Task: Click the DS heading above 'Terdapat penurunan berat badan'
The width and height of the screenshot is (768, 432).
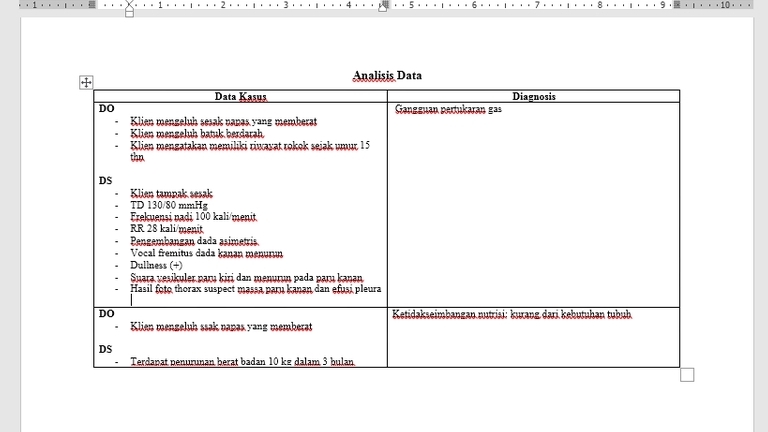Action: pos(105,349)
